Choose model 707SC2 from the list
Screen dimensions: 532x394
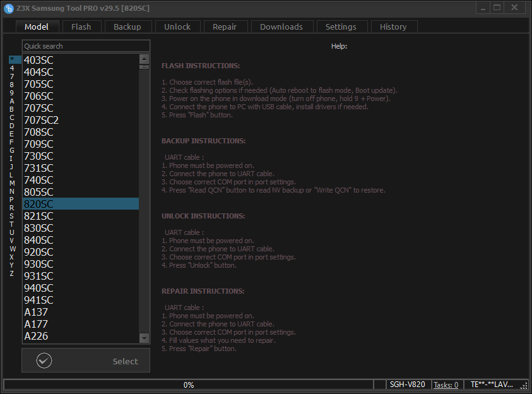(42, 120)
